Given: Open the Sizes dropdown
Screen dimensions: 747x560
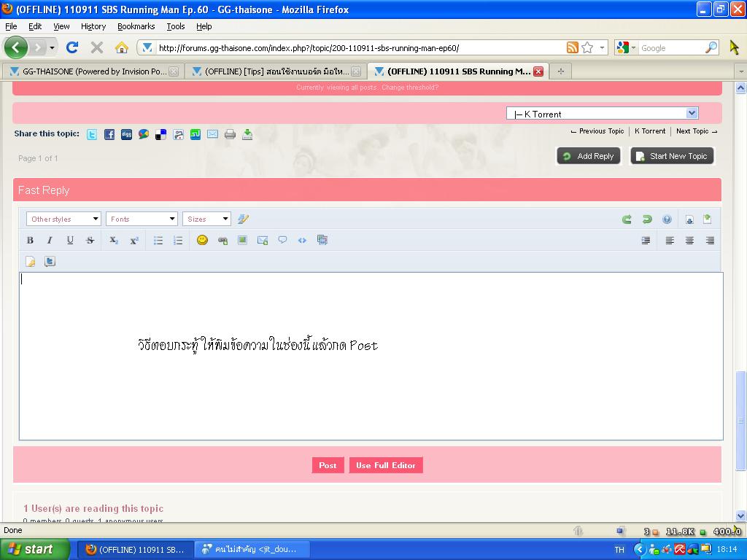Looking at the screenshot, I should (x=206, y=219).
